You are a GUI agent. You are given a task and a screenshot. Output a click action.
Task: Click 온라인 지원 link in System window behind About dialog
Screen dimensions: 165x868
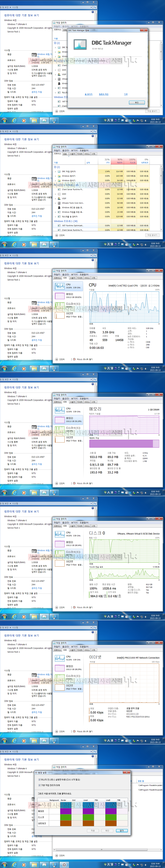[x=37, y=92]
